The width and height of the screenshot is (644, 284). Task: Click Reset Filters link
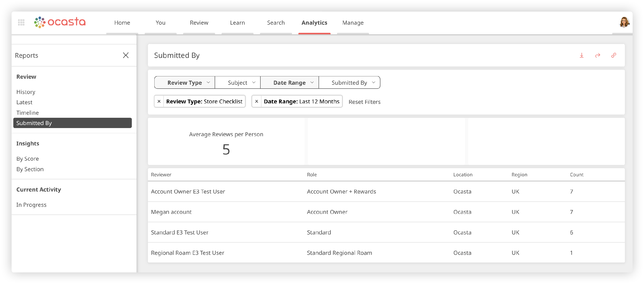coord(364,102)
